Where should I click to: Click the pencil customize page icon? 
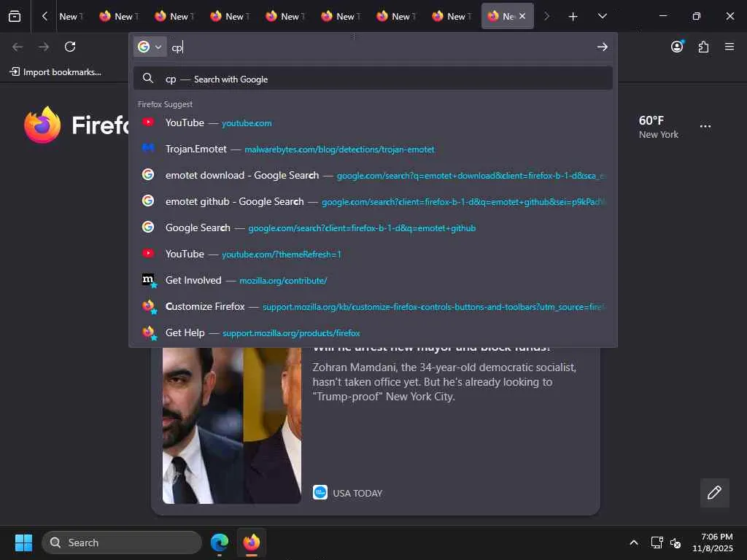tap(714, 492)
